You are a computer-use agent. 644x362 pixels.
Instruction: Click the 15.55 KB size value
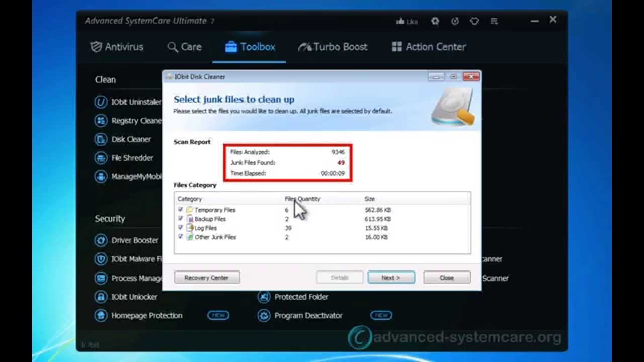[376, 228]
